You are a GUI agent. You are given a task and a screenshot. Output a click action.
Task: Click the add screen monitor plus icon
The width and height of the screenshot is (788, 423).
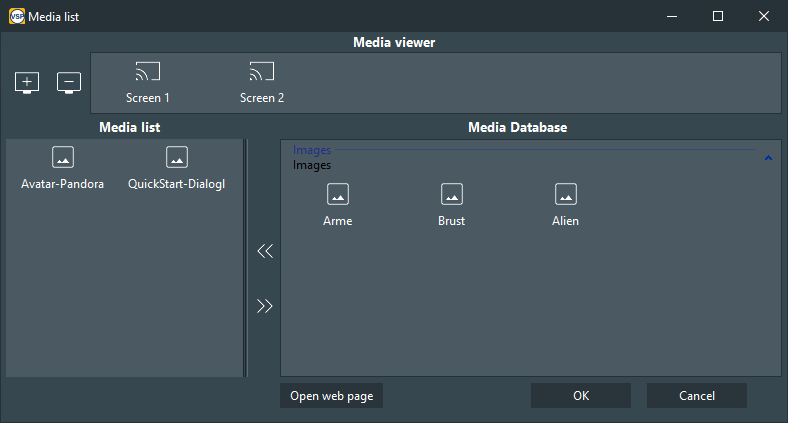pos(27,83)
